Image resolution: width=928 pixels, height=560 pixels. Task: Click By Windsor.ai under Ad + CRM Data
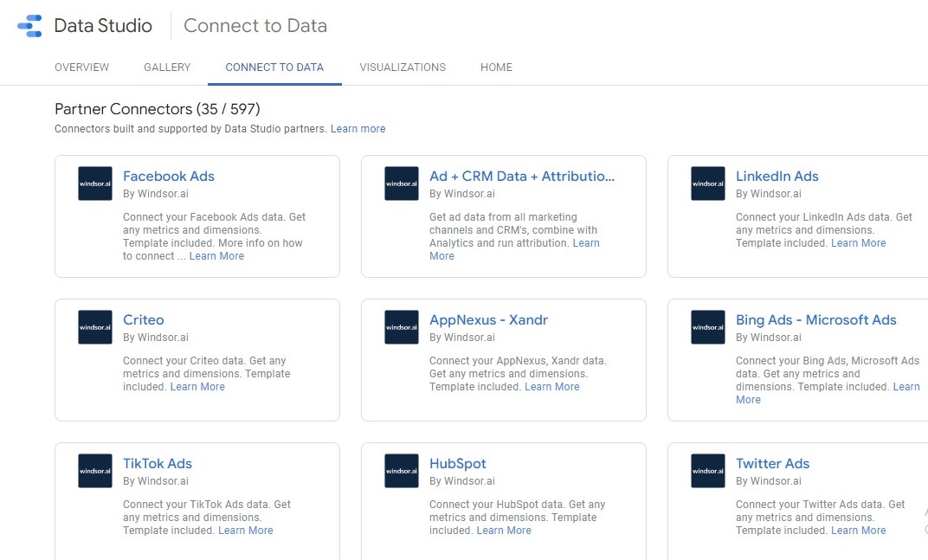(462, 194)
